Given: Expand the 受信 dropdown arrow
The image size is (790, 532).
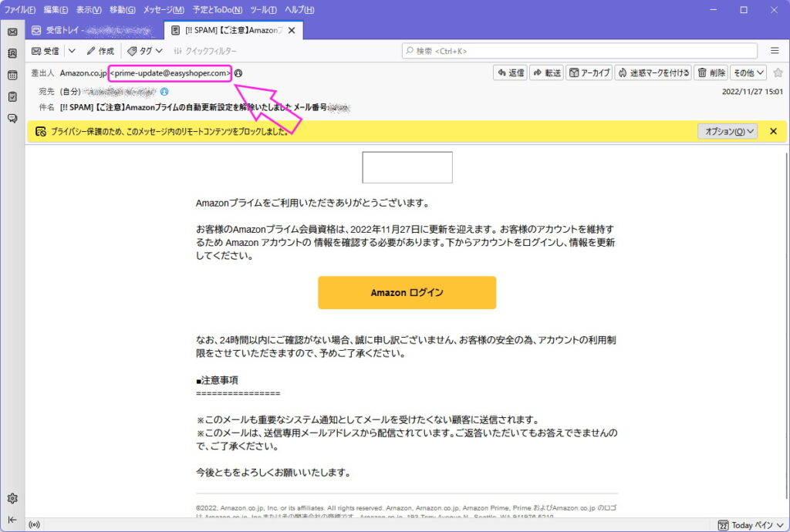Looking at the screenshot, I should (x=72, y=51).
